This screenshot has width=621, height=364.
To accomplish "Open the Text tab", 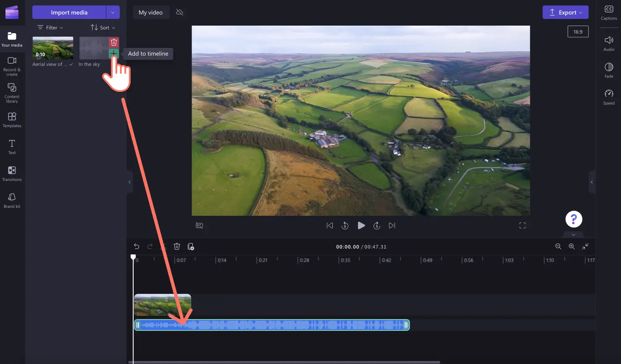I will [x=12, y=147].
